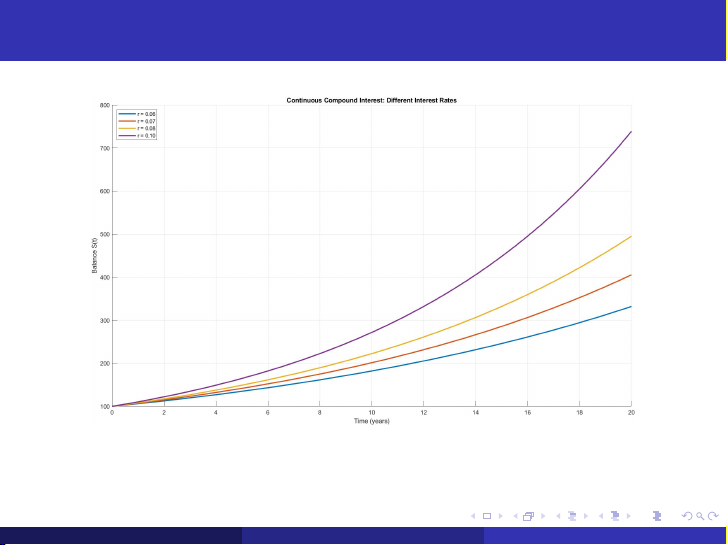Jump to previous subsection arrow
This screenshot has height=545, width=727.
click(x=558, y=516)
